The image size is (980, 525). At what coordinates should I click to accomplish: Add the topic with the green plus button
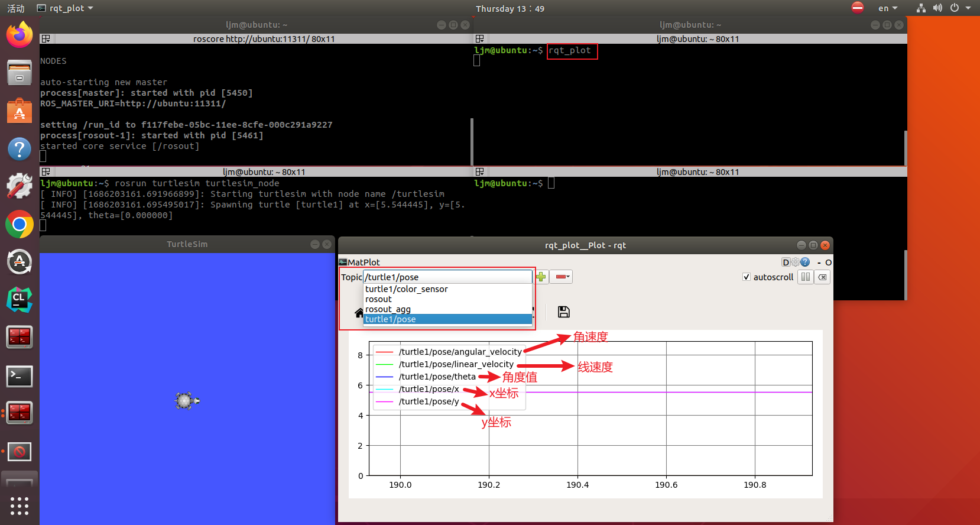point(541,277)
